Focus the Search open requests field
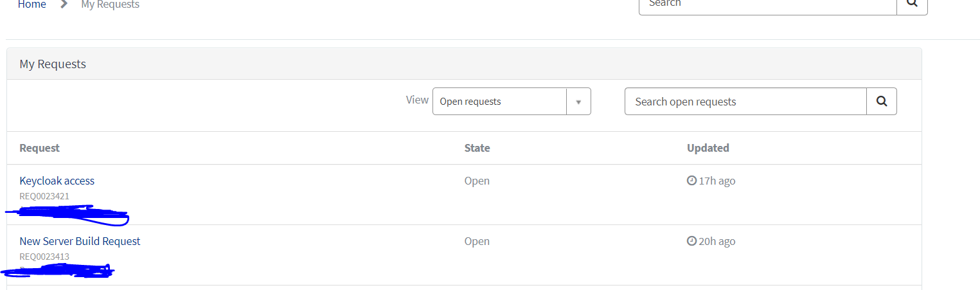The height and width of the screenshot is (290, 980). coord(745,102)
